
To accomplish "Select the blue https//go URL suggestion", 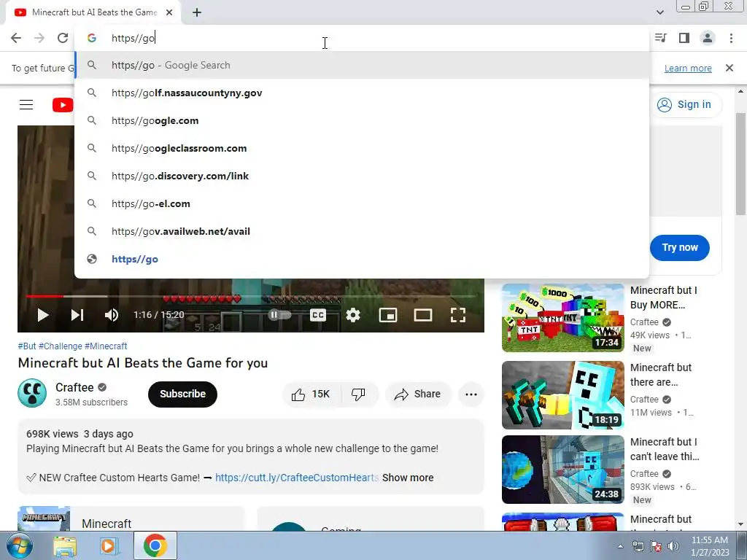I will tap(362, 259).
